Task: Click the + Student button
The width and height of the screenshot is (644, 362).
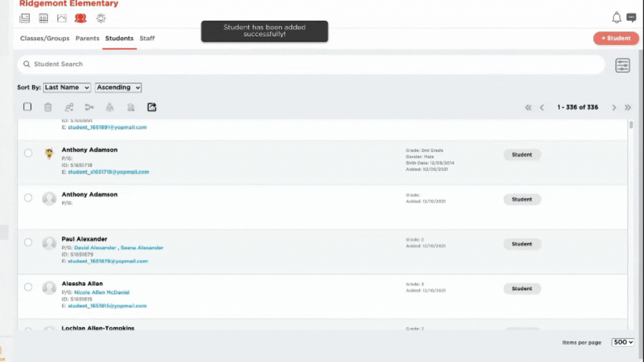Action: click(616, 38)
